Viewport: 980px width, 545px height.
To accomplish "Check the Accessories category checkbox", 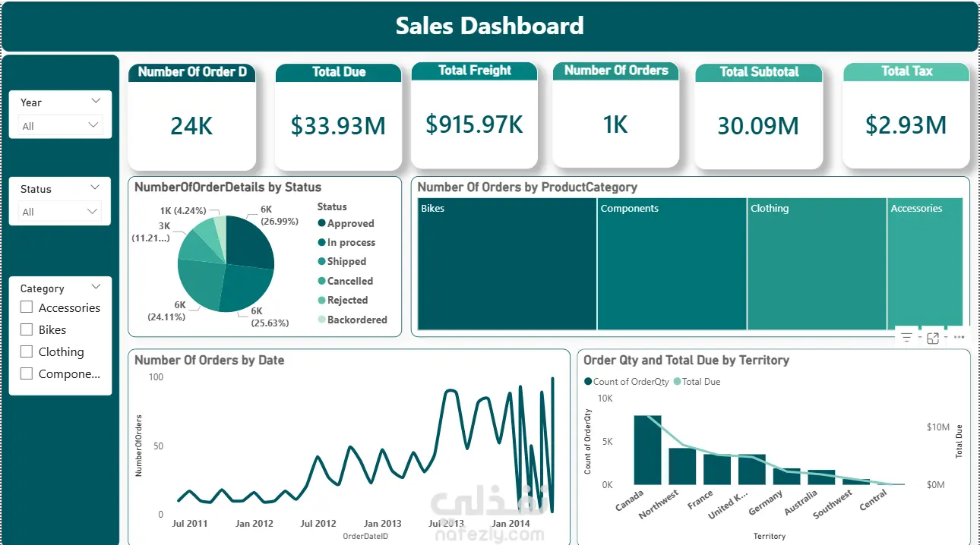I will [27, 307].
